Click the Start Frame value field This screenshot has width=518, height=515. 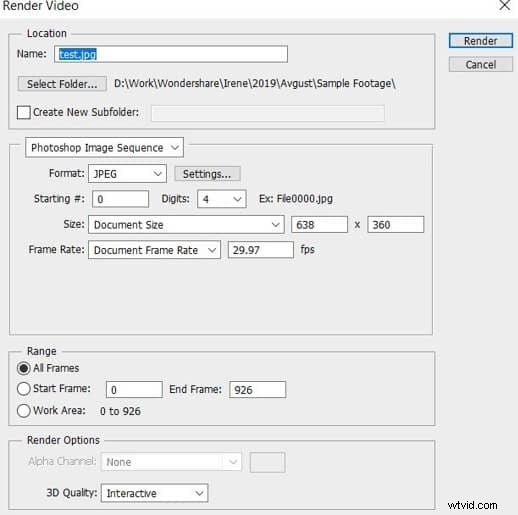tap(134, 390)
